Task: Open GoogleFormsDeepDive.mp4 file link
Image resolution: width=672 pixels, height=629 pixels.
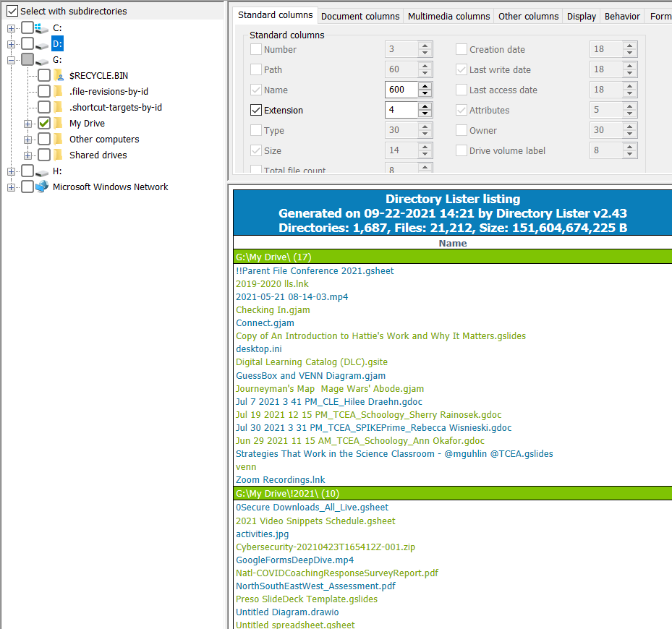Action: pyautogui.click(x=295, y=560)
